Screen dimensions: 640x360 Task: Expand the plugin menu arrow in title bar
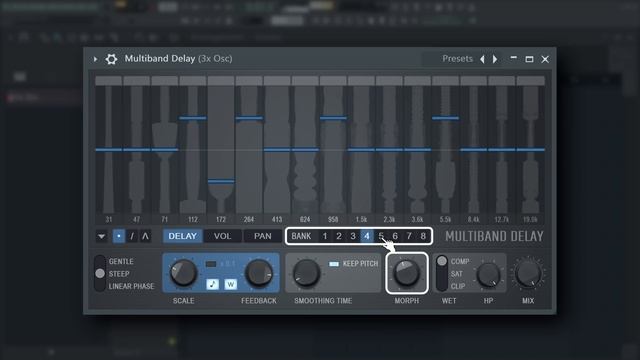click(96, 59)
